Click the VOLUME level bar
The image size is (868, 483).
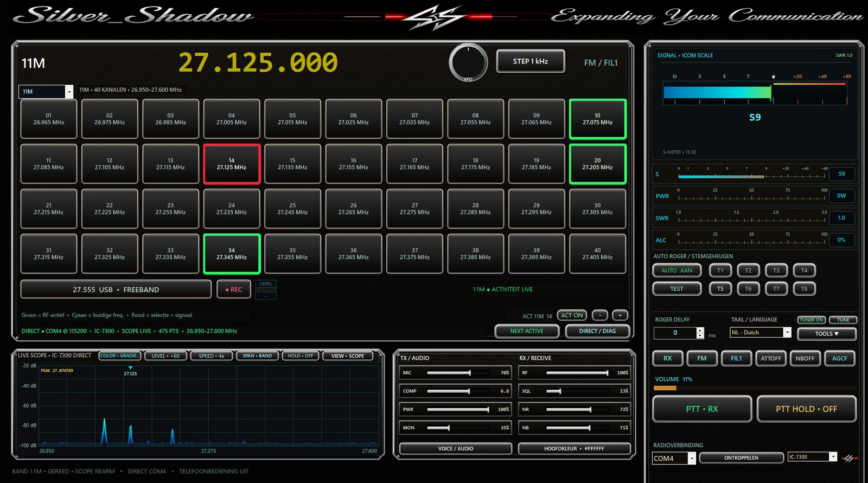(755, 388)
